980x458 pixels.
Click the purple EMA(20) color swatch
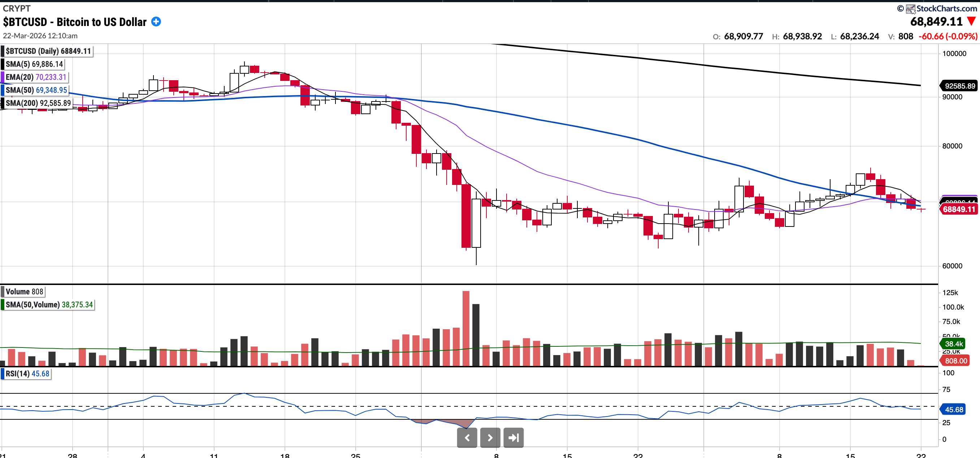(3, 77)
